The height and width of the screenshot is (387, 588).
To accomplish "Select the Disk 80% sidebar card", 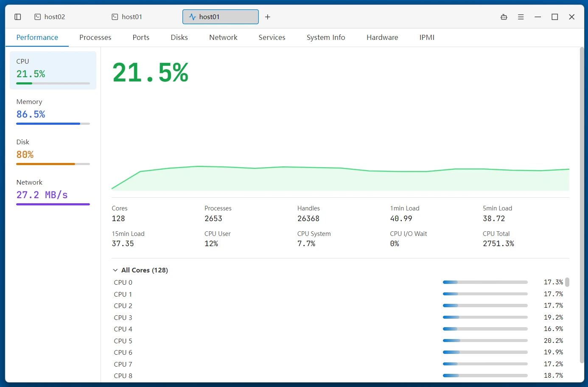I will [53, 151].
